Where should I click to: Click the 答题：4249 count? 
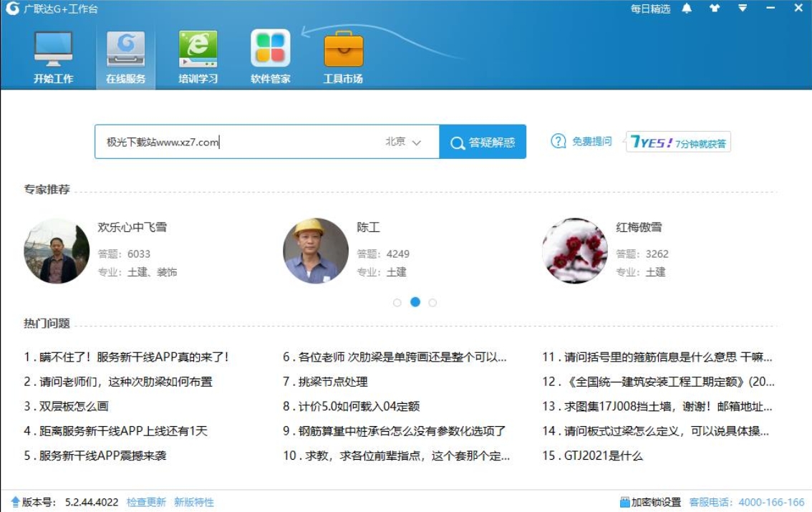(383, 253)
